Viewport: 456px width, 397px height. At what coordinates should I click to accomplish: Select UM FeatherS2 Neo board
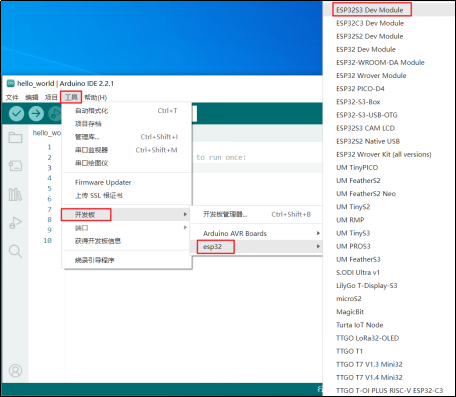[x=389, y=194]
